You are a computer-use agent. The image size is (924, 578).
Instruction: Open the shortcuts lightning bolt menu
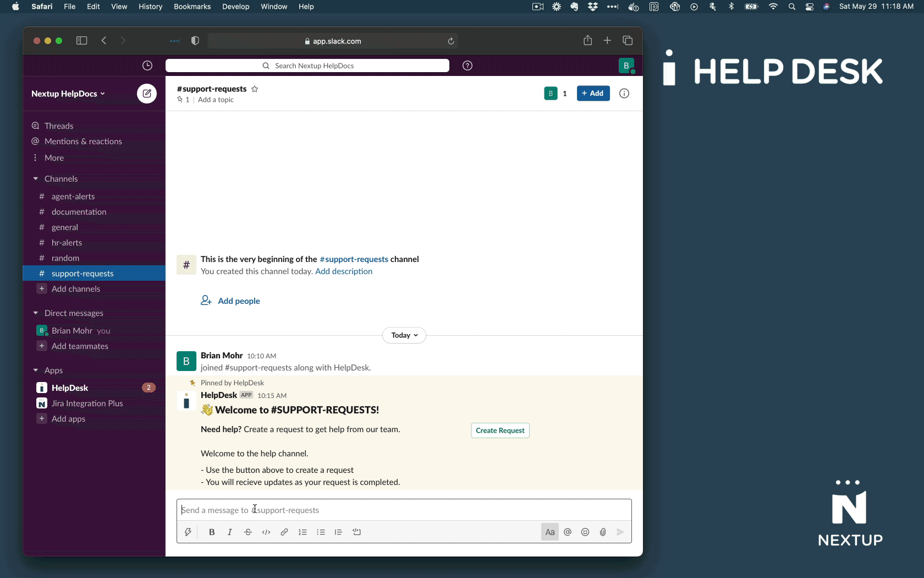(188, 532)
